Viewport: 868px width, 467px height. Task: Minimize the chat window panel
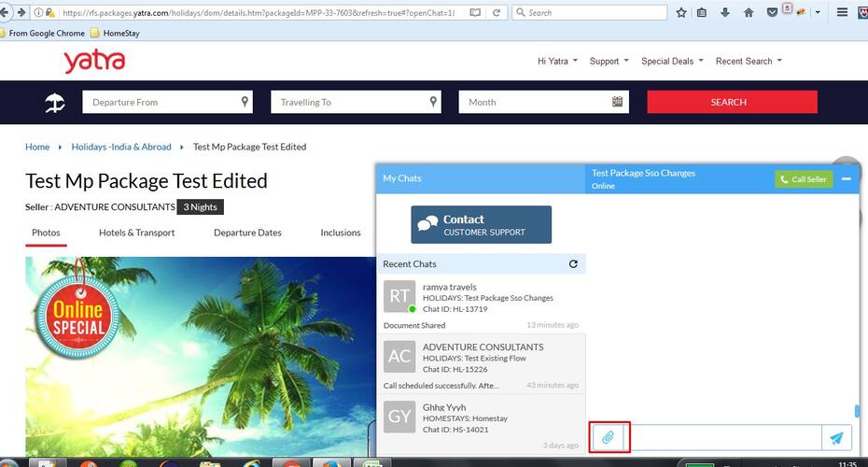point(846,179)
